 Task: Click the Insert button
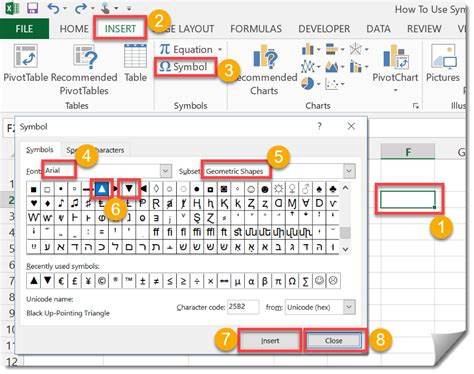[270, 341]
